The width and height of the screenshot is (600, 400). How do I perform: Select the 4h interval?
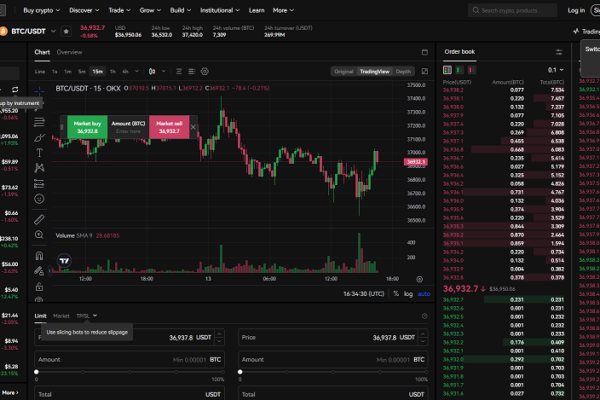pos(125,72)
